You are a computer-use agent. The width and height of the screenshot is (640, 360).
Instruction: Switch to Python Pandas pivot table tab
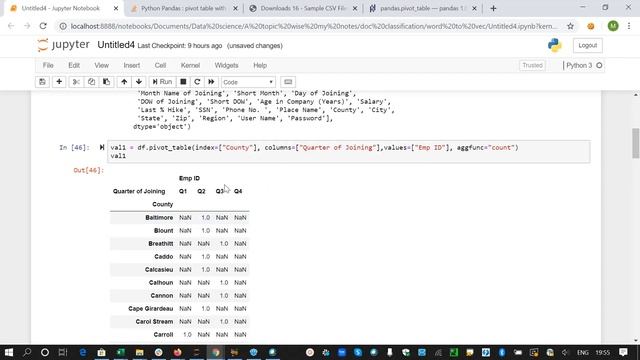(x=184, y=8)
